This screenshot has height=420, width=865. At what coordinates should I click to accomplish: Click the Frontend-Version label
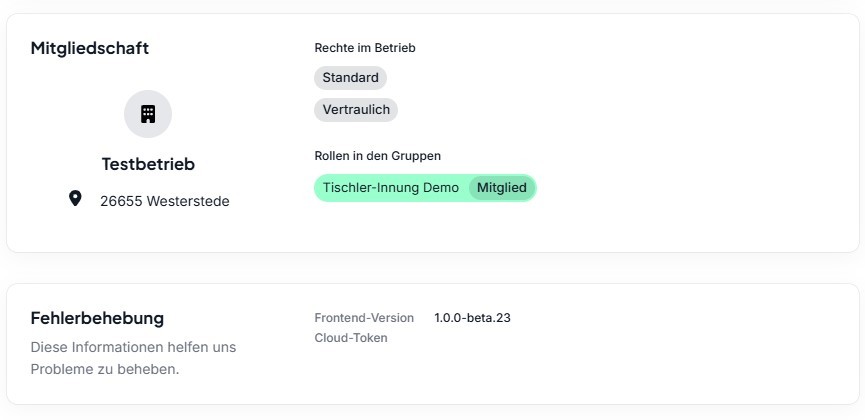(364, 318)
